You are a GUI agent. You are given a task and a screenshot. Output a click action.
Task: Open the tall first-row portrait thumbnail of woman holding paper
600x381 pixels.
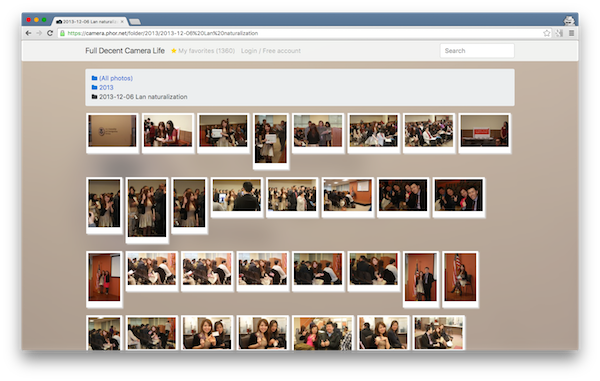click(x=271, y=141)
